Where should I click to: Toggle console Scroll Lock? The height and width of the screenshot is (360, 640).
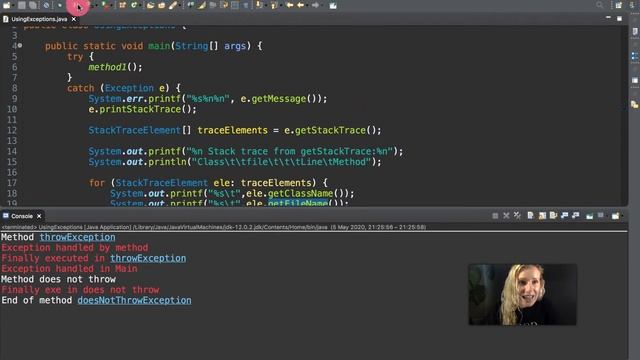[x=542, y=216]
